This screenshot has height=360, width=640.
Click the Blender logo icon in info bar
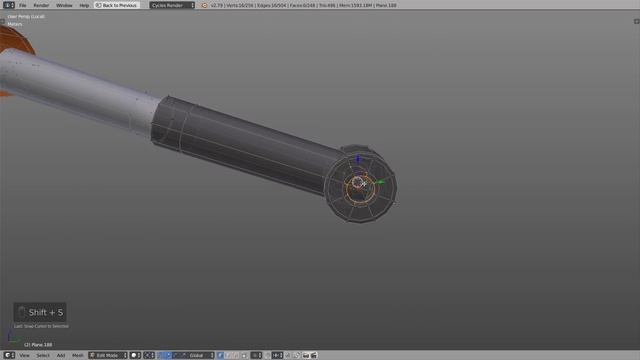(x=204, y=5)
